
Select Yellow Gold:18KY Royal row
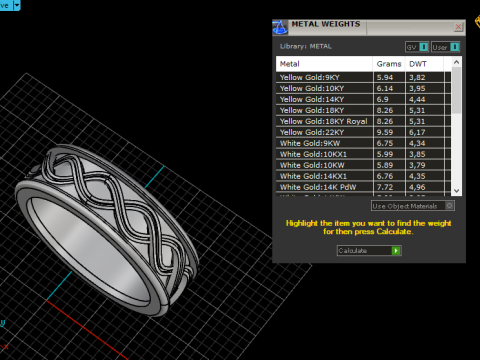pyautogui.click(x=363, y=121)
